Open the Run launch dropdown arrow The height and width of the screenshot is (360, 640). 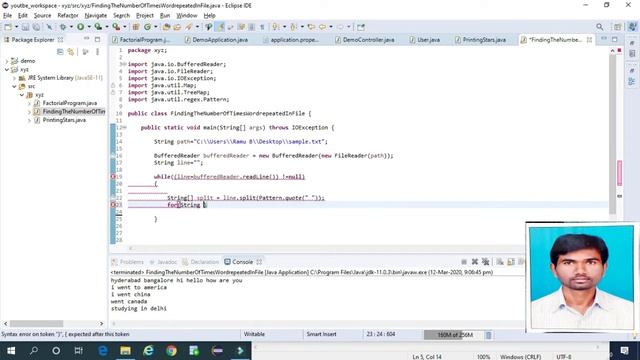click(89, 27)
